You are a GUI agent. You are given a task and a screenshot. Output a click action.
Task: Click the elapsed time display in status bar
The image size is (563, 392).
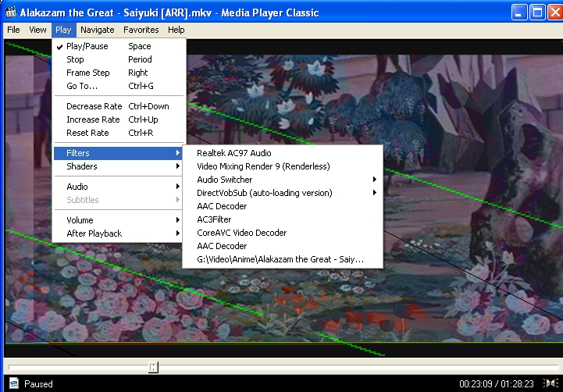point(474,383)
